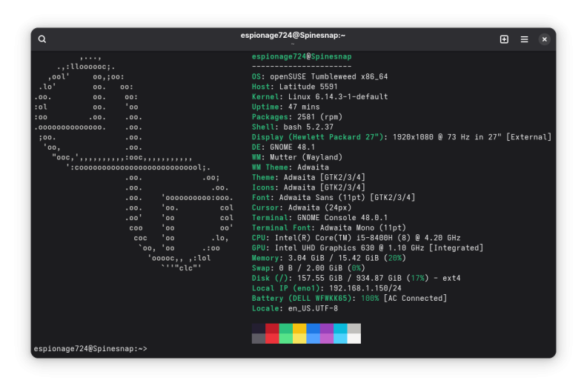Click the WM line Mutter (Wayland)
Screen dimensions: 587x392
coord(297,157)
